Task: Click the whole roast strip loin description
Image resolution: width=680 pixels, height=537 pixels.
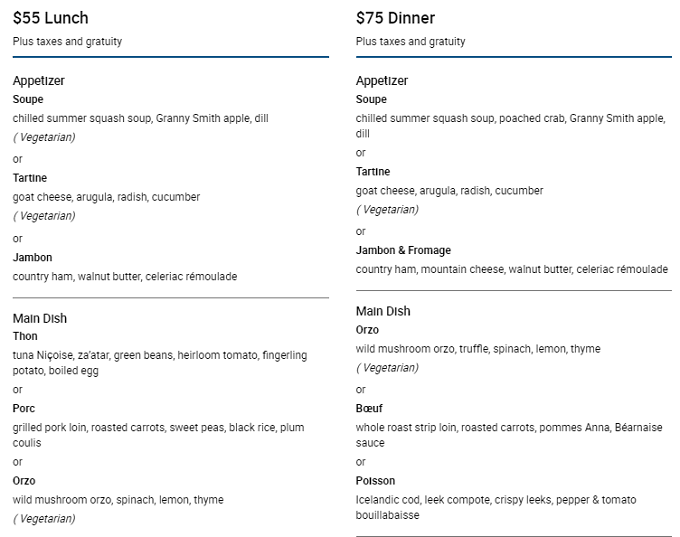Action: 509,435
